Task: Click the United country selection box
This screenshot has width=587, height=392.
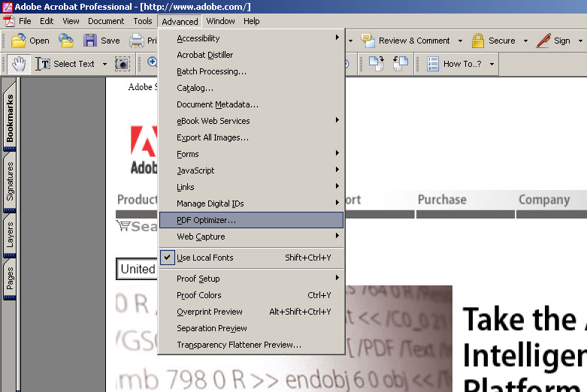Action: tap(137, 269)
